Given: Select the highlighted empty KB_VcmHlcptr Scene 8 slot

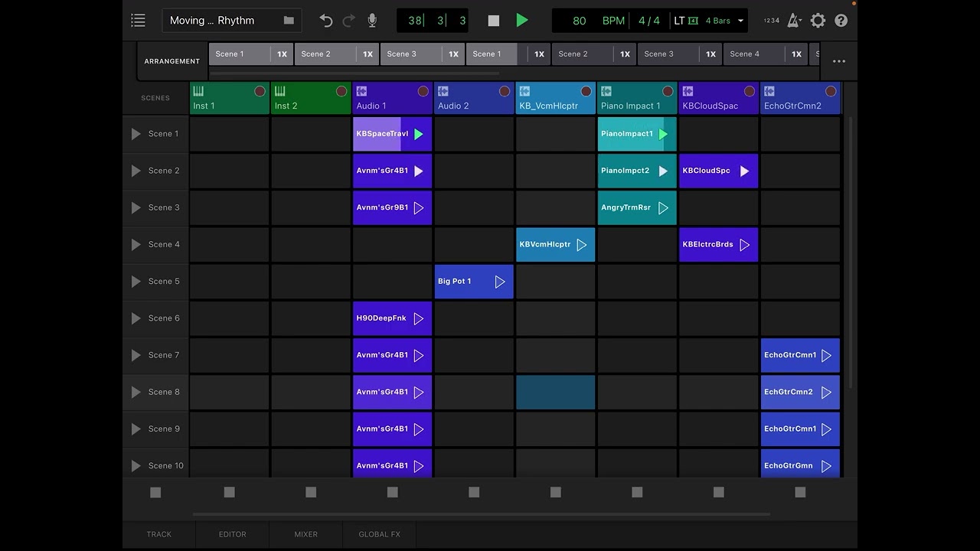Looking at the screenshot, I should tap(555, 392).
